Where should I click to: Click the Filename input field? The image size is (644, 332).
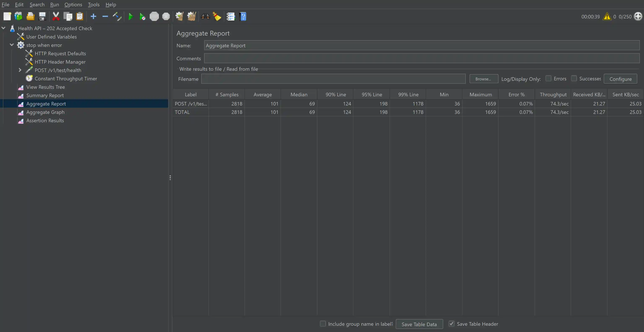pyautogui.click(x=333, y=79)
